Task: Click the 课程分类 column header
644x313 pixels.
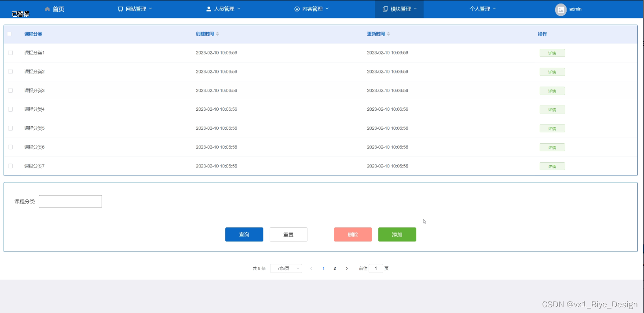Action: point(33,34)
